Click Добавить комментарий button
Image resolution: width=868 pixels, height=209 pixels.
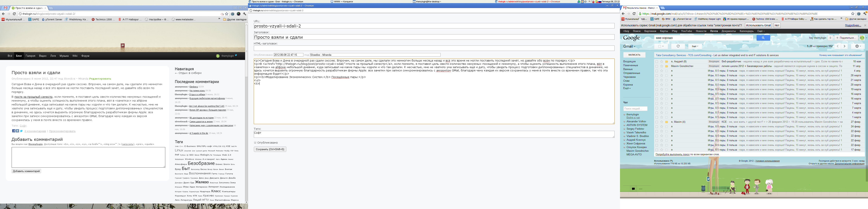click(x=26, y=171)
